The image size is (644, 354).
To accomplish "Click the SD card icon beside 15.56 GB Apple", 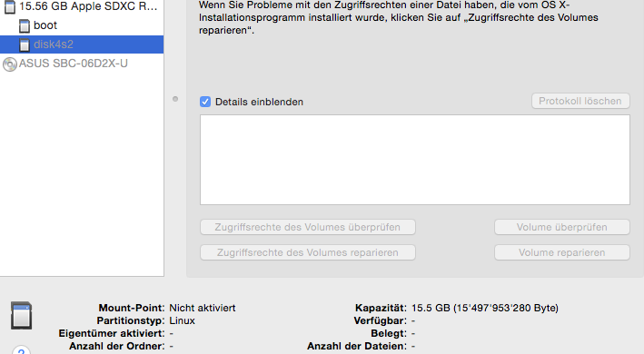I will (10, 6).
